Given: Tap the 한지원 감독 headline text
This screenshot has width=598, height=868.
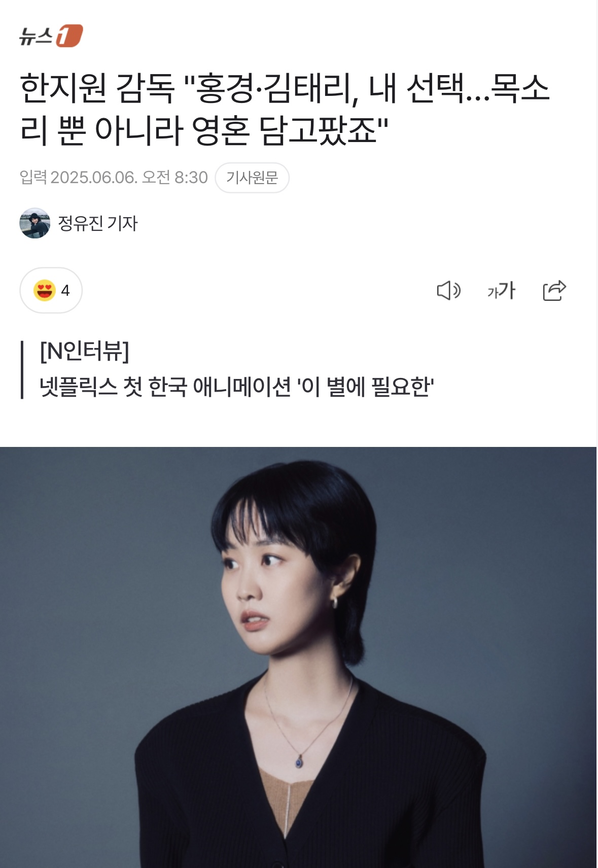Looking at the screenshot, I should pos(284,110).
